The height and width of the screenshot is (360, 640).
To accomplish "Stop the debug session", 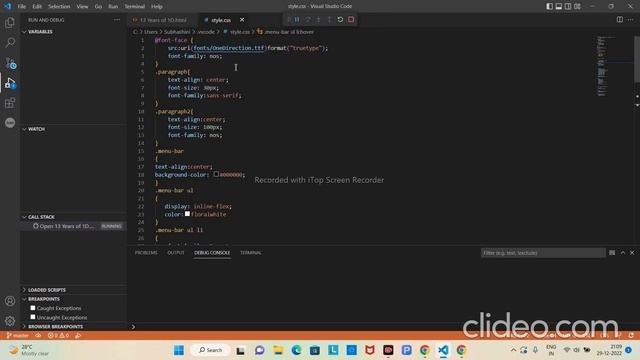I will tap(351, 20).
